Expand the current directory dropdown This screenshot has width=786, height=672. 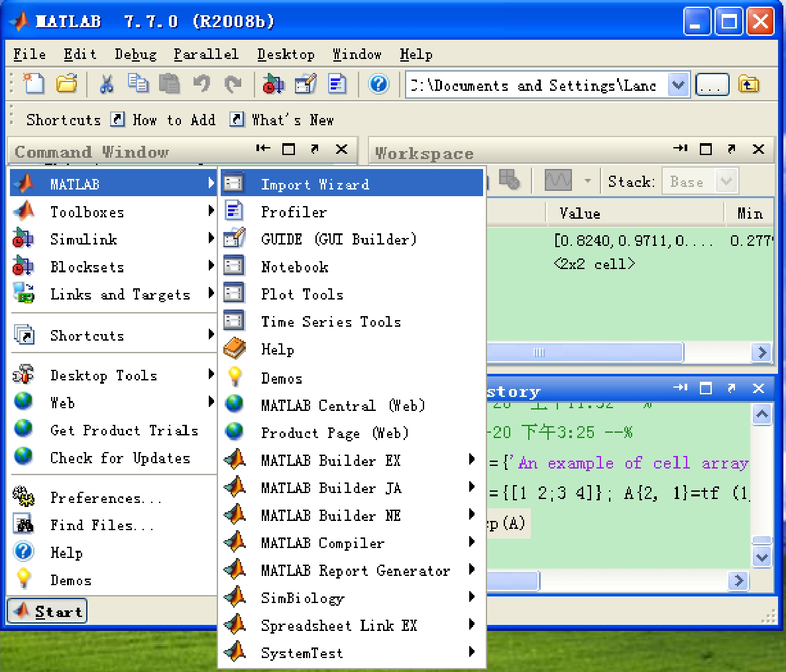pyautogui.click(x=678, y=85)
